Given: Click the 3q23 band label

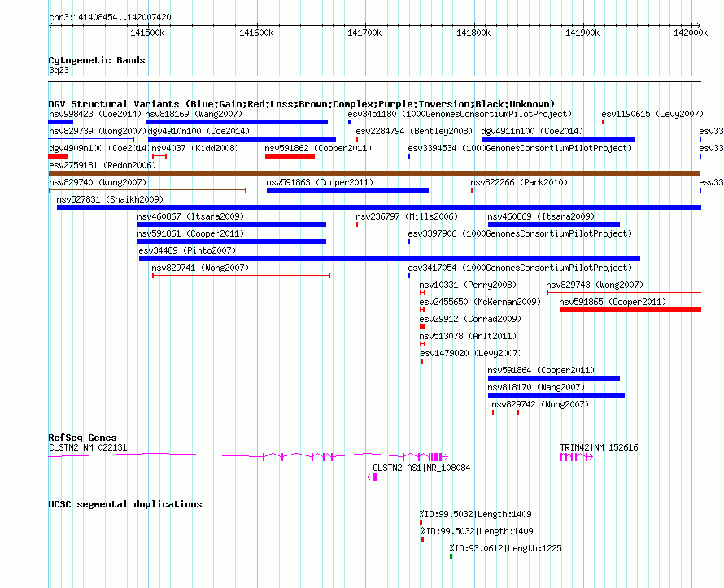Looking at the screenshot, I should coord(59,71).
